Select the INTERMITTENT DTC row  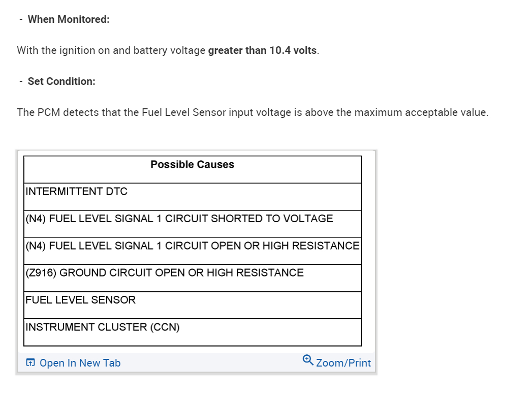pos(77,192)
